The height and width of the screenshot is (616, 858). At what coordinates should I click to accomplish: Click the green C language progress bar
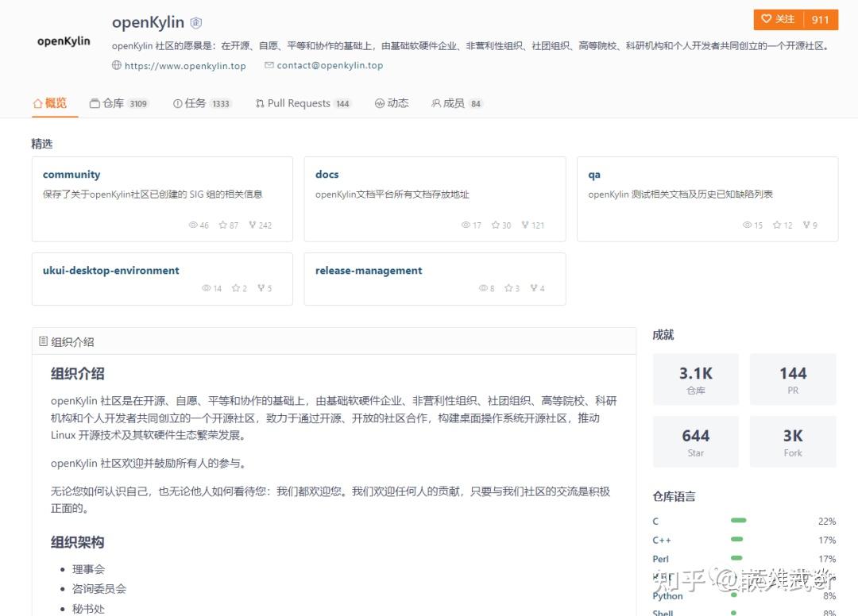[738, 521]
